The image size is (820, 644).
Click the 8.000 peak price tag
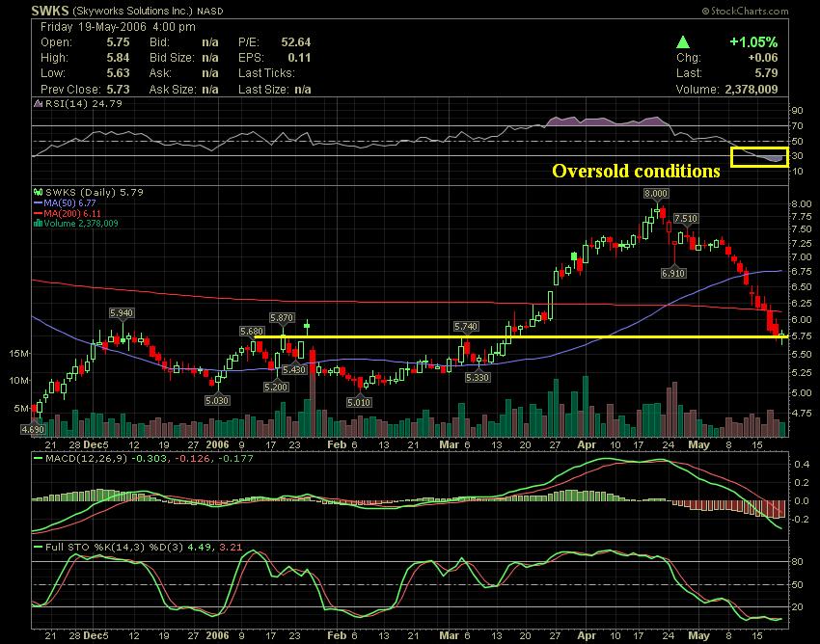[656, 194]
